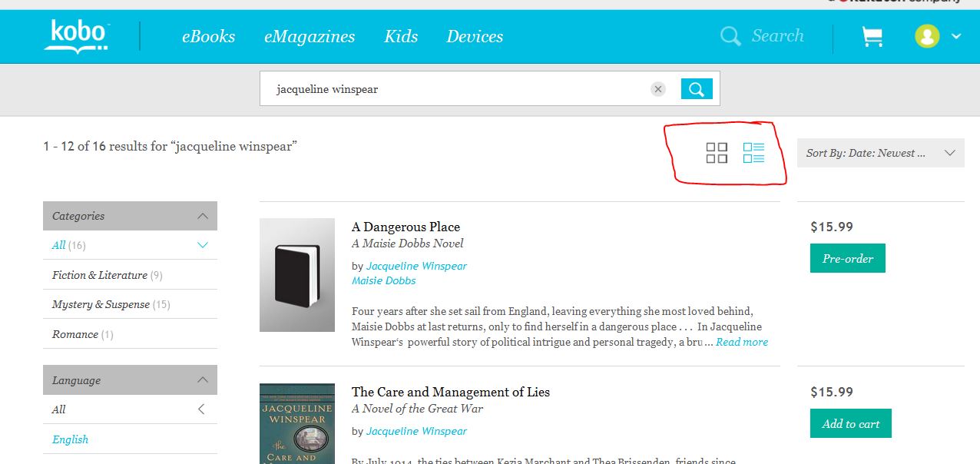
Task: Click the magnifier icon in header search
Action: click(x=730, y=36)
